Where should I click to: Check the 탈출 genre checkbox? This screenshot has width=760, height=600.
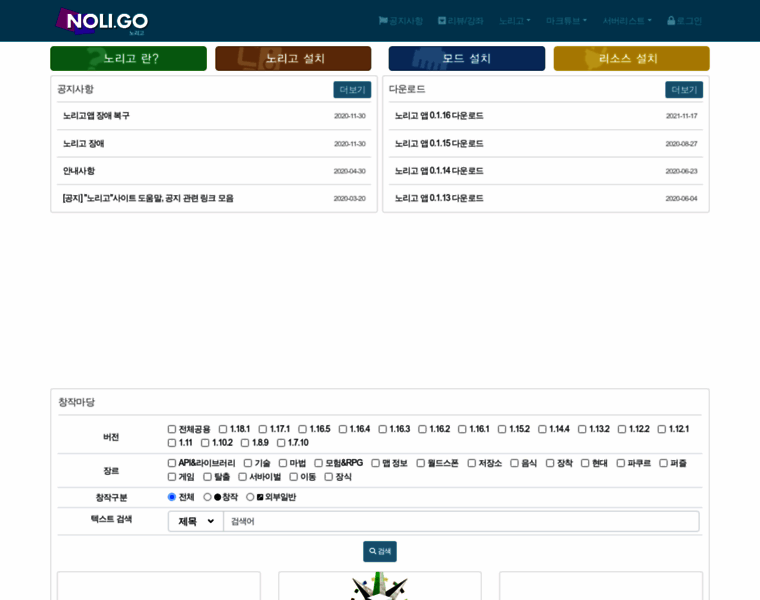click(x=207, y=477)
